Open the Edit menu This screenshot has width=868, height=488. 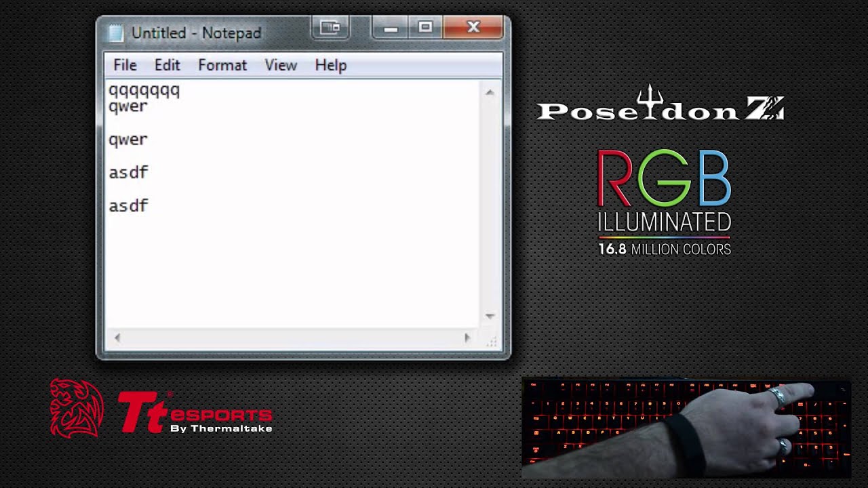(x=167, y=65)
